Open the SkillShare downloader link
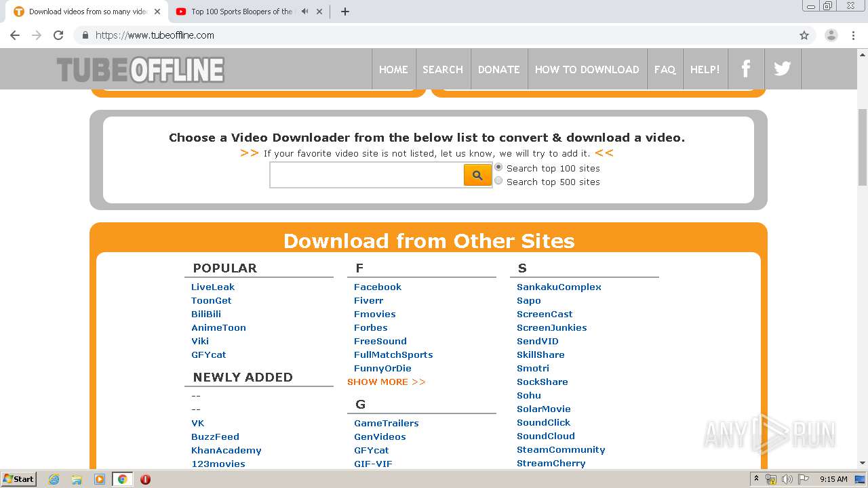Screen dimensions: 868x488 click(541, 354)
